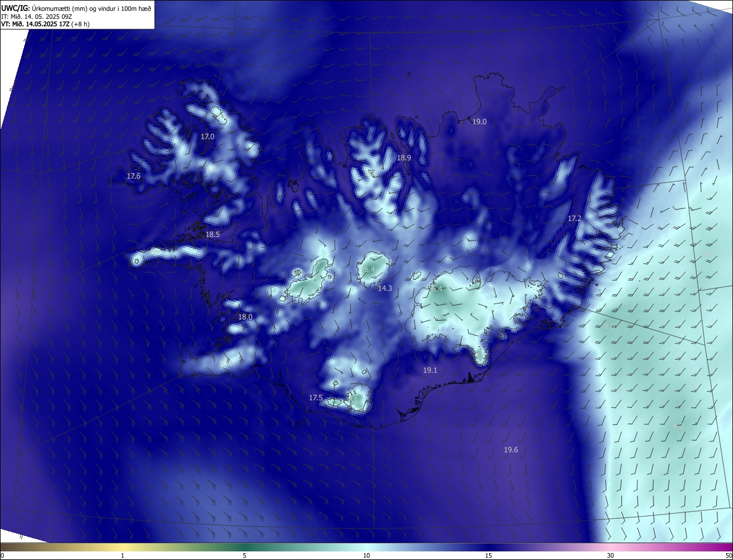Click the 19.1 value label
Screen dimensions: 733x560
430,370
